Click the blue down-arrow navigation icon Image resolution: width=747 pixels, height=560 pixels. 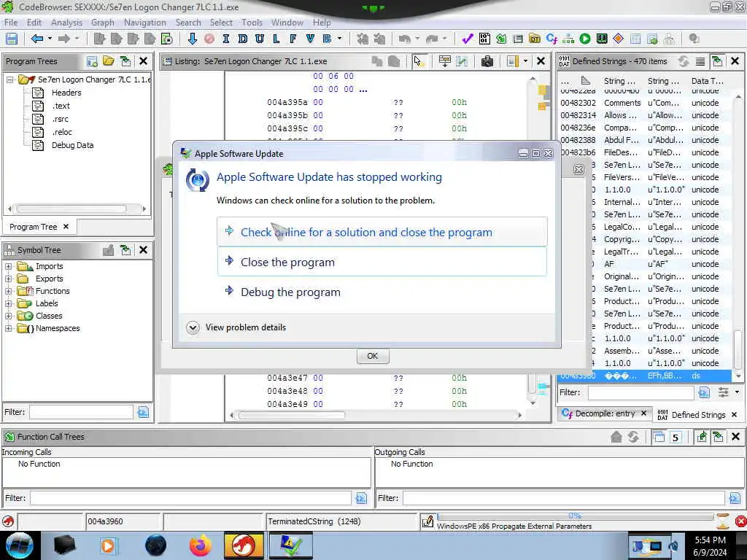click(x=192, y=39)
